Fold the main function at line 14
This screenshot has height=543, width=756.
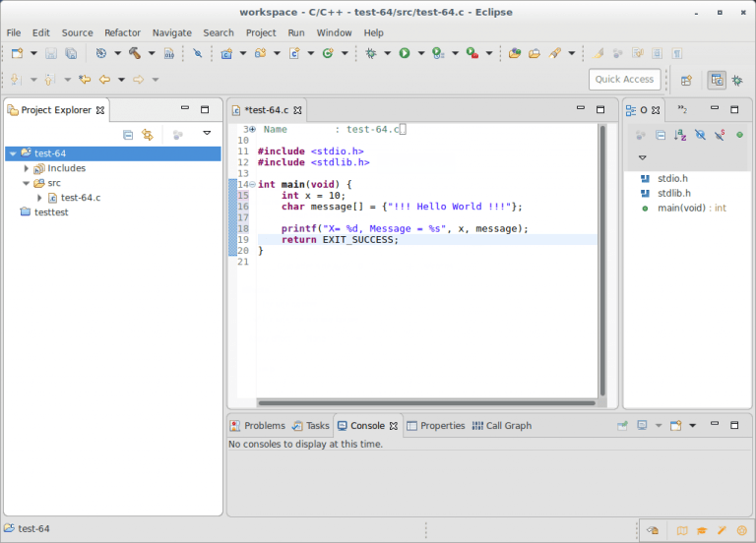(252, 185)
